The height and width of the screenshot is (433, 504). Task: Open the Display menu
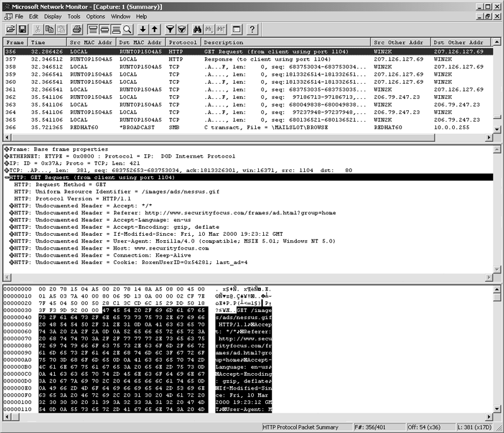point(53,16)
